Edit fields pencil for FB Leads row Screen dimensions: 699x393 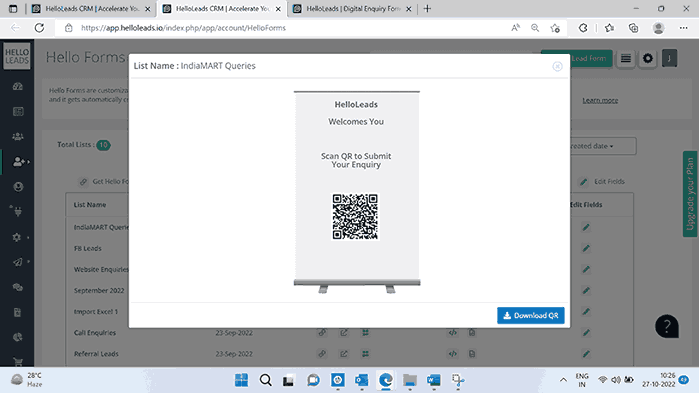pos(586,248)
